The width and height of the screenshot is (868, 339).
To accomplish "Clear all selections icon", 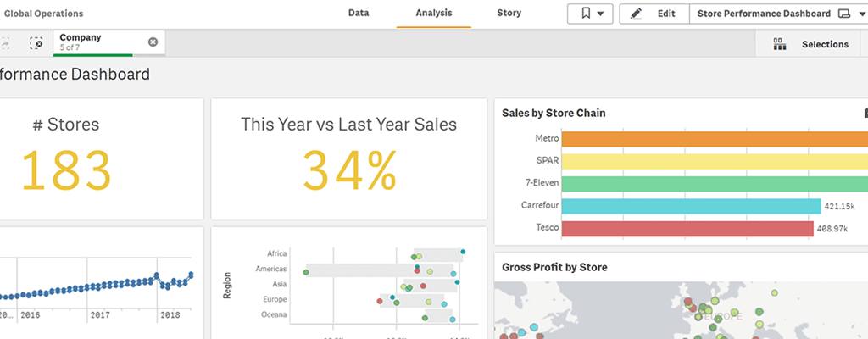I will (x=36, y=42).
